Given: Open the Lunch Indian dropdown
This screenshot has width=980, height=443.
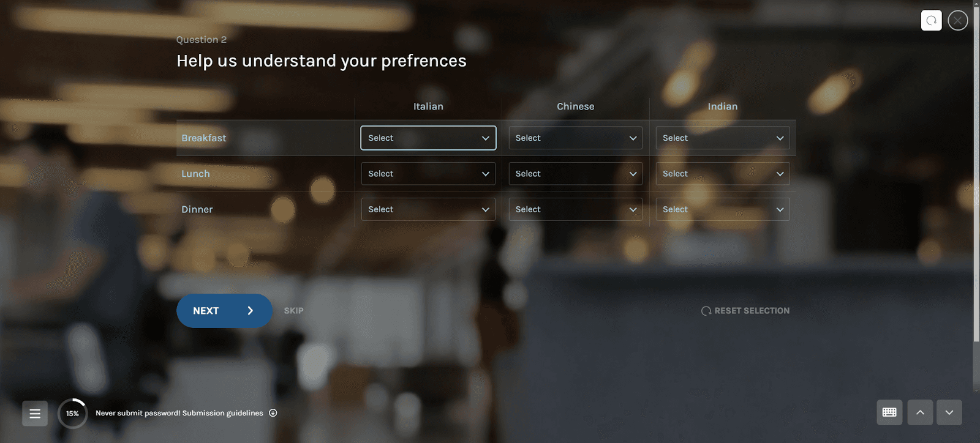Looking at the screenshot, I should pyautogui.click(x=722, y=174).
